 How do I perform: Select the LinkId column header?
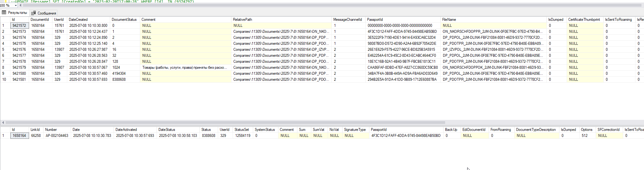36,130
